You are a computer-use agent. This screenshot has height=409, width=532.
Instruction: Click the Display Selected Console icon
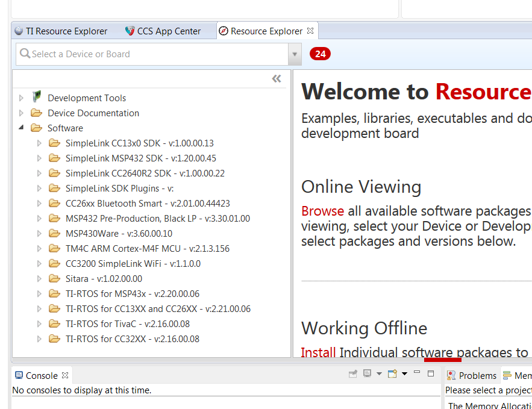click(x=367, y=373)
